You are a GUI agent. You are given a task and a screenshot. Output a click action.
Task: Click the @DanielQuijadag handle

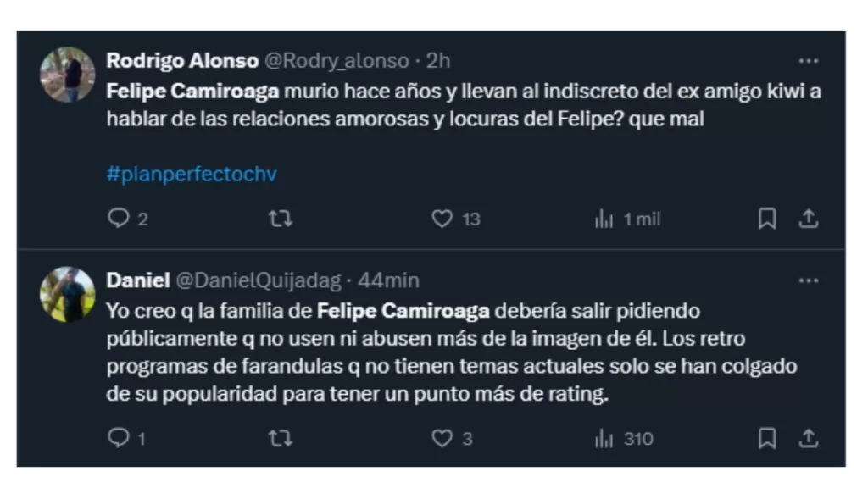pyautogui.click(x=258, y=280)
